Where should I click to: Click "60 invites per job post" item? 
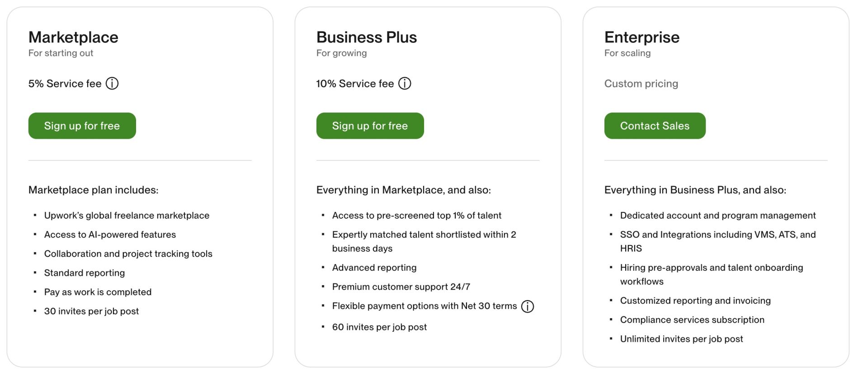(x=379, y=327)
